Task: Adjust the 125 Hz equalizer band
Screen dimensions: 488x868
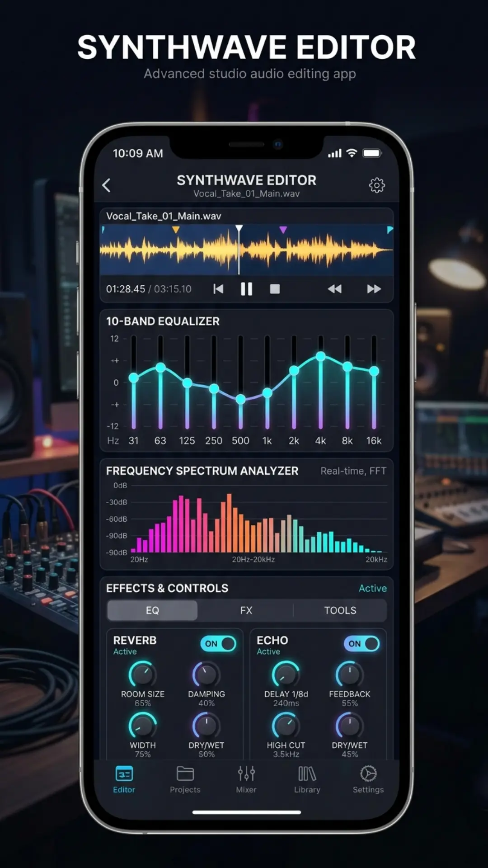Action: tap(187, 382)
